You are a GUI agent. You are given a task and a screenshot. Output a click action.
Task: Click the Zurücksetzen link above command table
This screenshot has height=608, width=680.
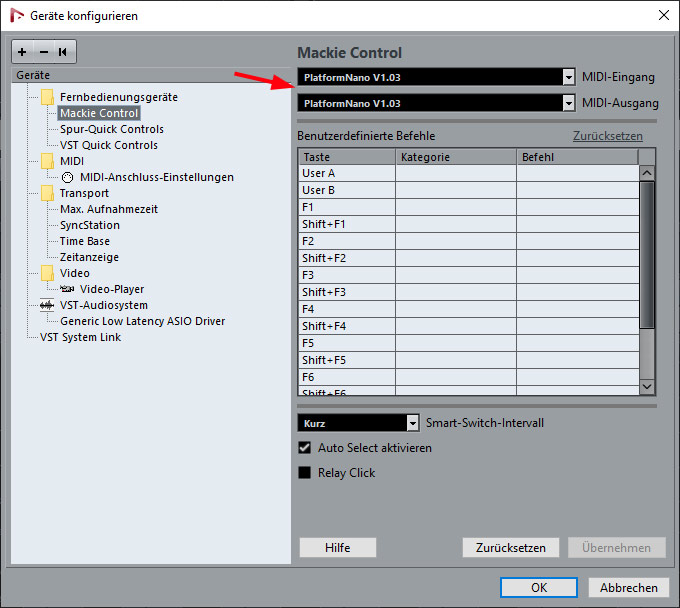607,136
